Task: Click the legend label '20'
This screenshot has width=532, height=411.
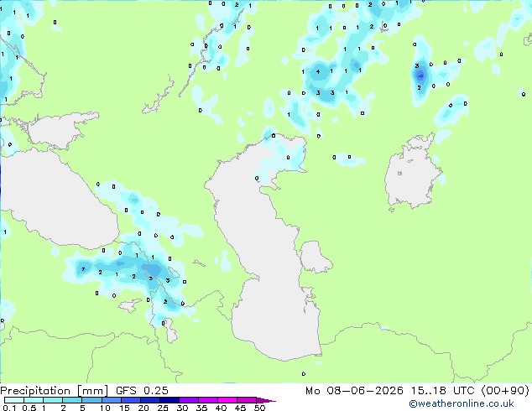Action: pyautogui.click(x=143, y=408)
